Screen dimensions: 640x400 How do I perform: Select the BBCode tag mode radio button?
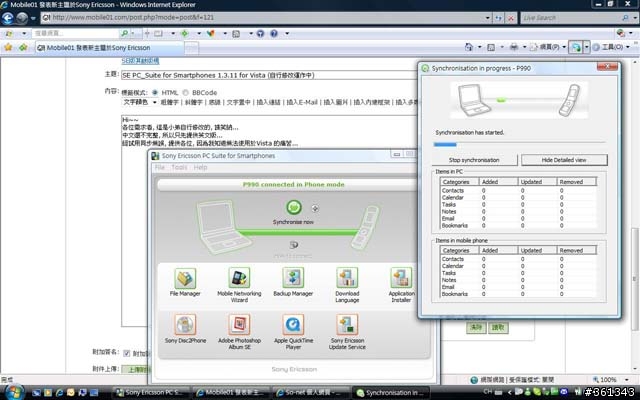click(185, 93)
